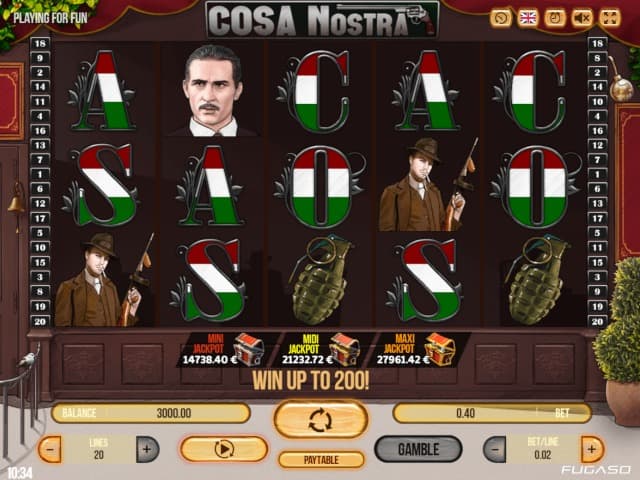Open the alarm clock reminder icon

[x=555, y=18]
